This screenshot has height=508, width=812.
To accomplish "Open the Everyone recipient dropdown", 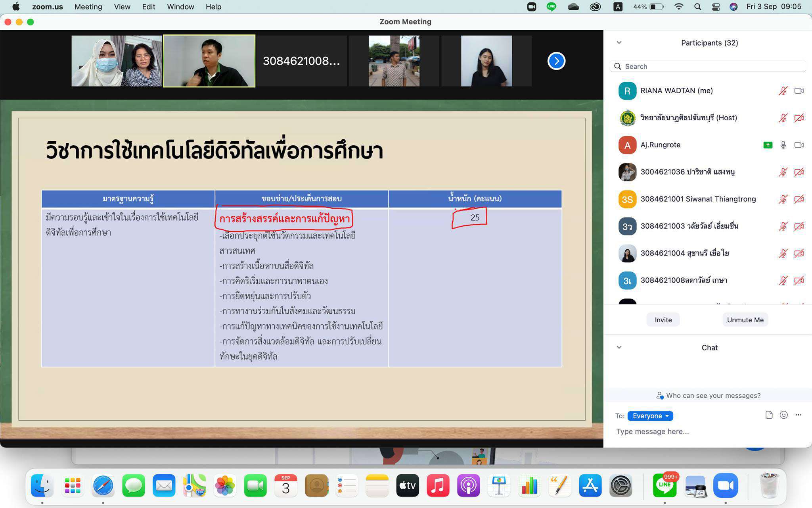I will 650,416.
